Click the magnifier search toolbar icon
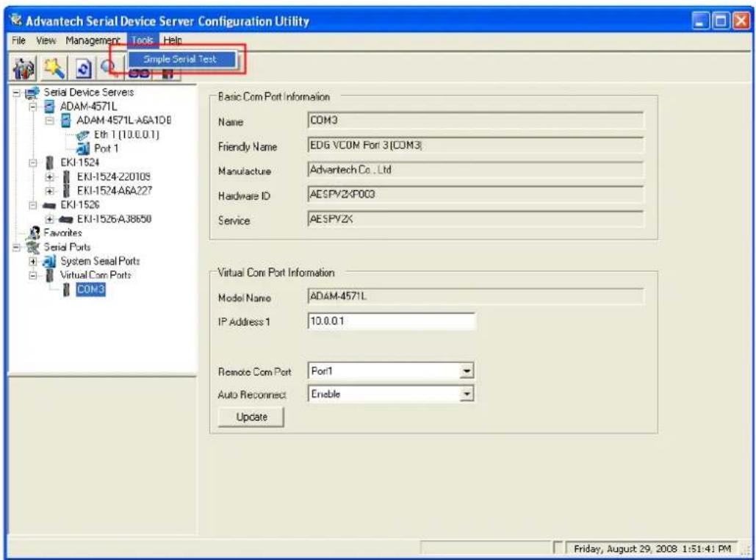Viewport: 756px width, 560px height. pos(107,68)
